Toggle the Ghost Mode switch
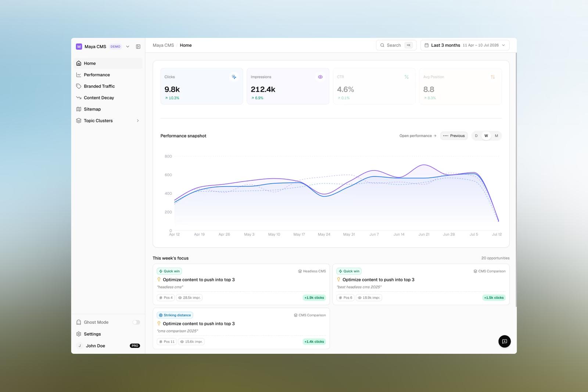 click(136, 322)
